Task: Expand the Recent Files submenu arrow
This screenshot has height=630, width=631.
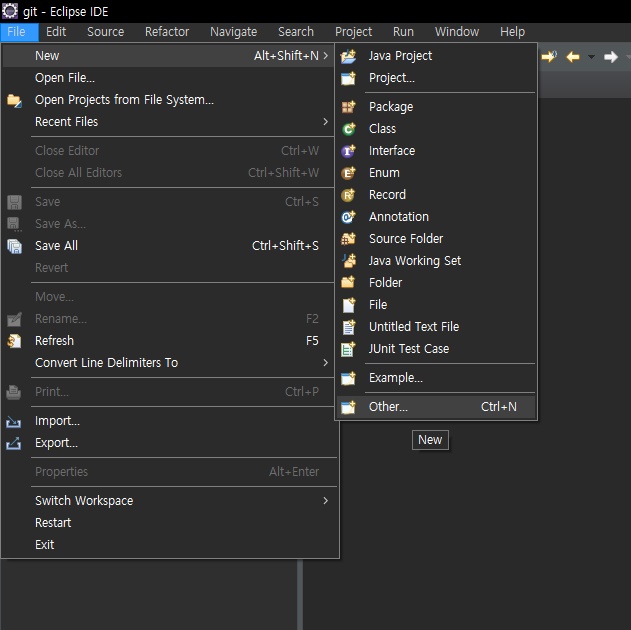Action: (x=326, y=121)
